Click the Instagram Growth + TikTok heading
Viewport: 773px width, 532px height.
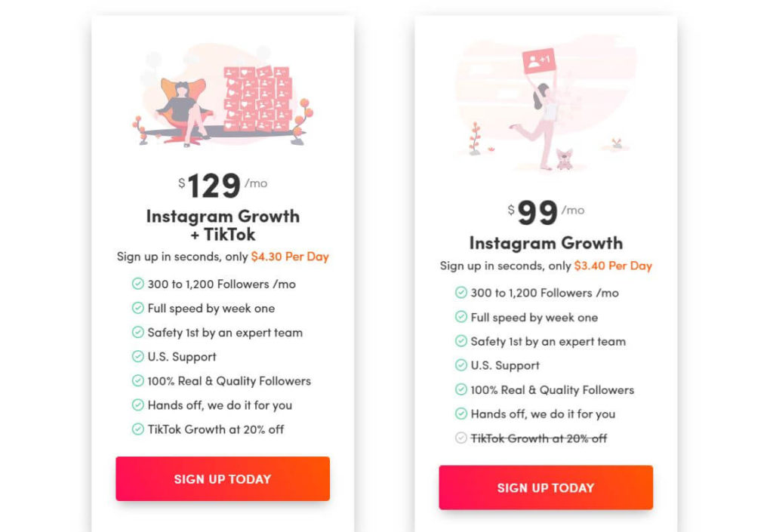(x=223, y=225)
